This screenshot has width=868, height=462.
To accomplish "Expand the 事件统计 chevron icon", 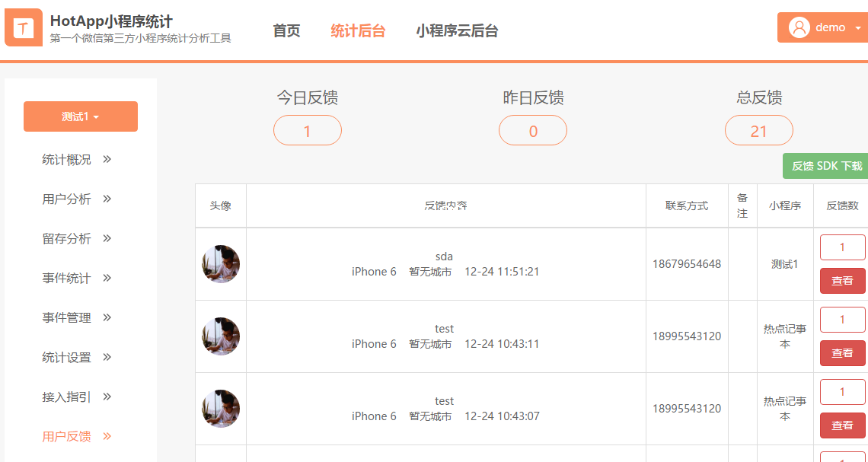I will click(107, 278).
